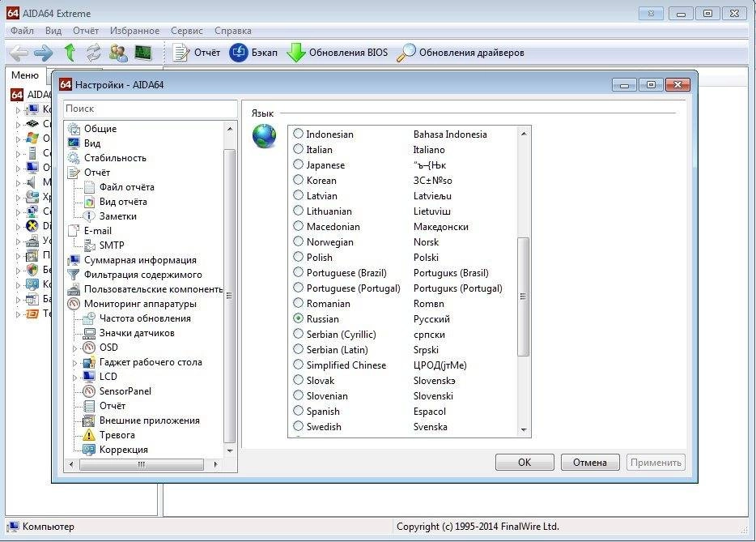Click the green forward arrow in toolbar

(44, 53)
